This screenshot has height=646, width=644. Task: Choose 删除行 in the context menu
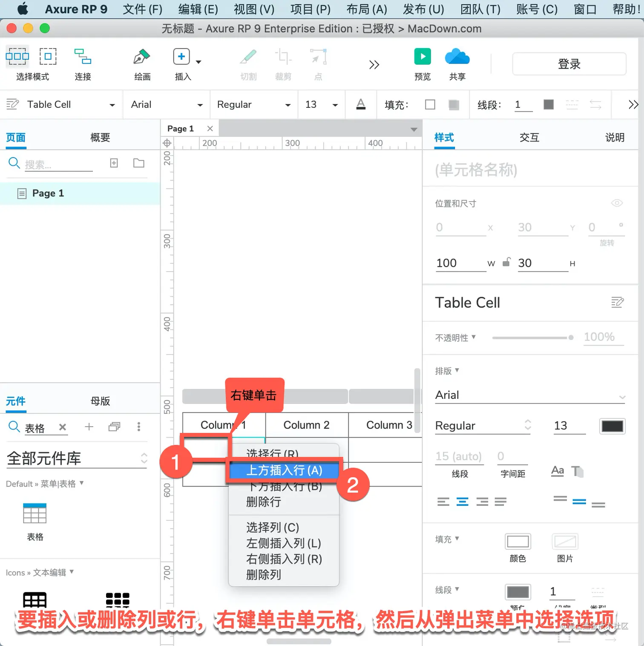264,502
